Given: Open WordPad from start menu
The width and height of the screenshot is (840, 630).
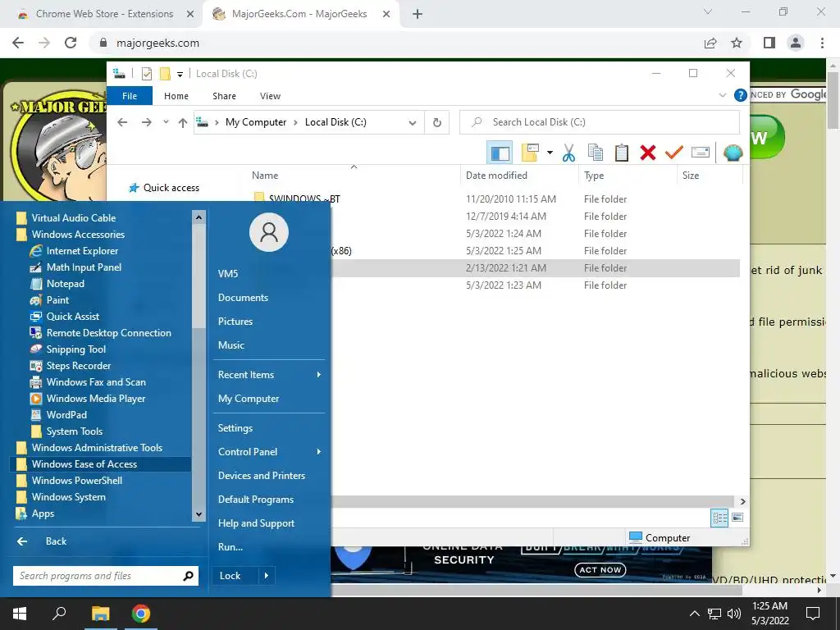Looking at the screenshot, I should click(x=66, y=415).
